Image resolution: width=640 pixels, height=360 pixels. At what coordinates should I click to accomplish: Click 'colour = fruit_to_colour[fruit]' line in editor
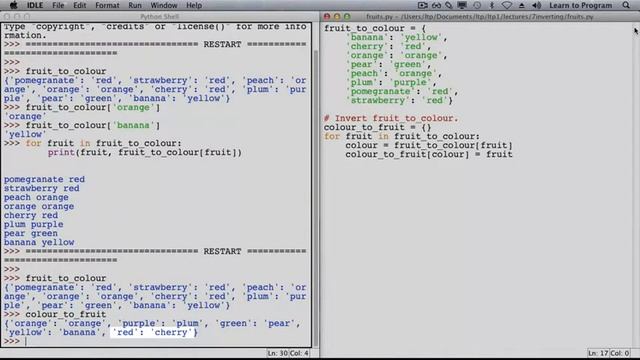(429, 145)
